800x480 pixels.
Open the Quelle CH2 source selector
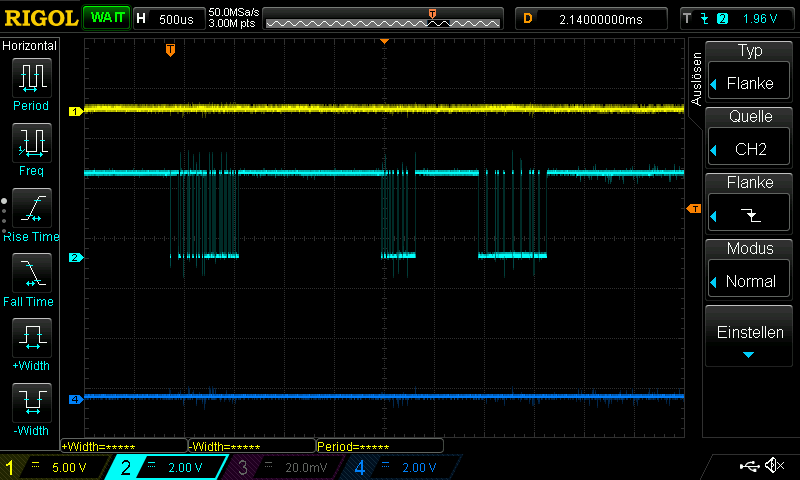coord(749,146)
